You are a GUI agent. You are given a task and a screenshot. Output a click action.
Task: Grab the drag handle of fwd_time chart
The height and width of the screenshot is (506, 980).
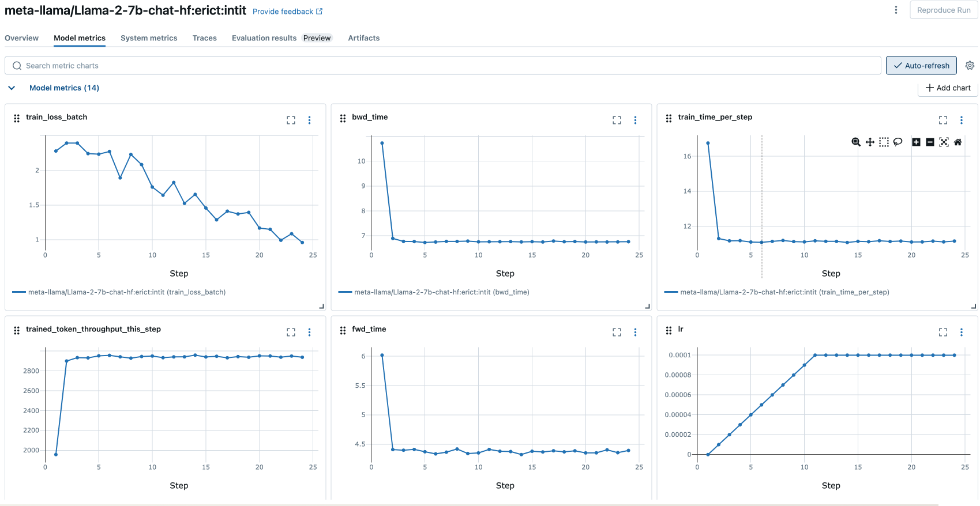click(x=343, y=330)
